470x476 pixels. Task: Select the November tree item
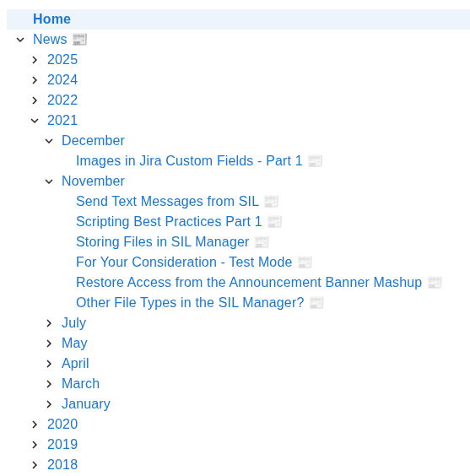tap(93, 181)
